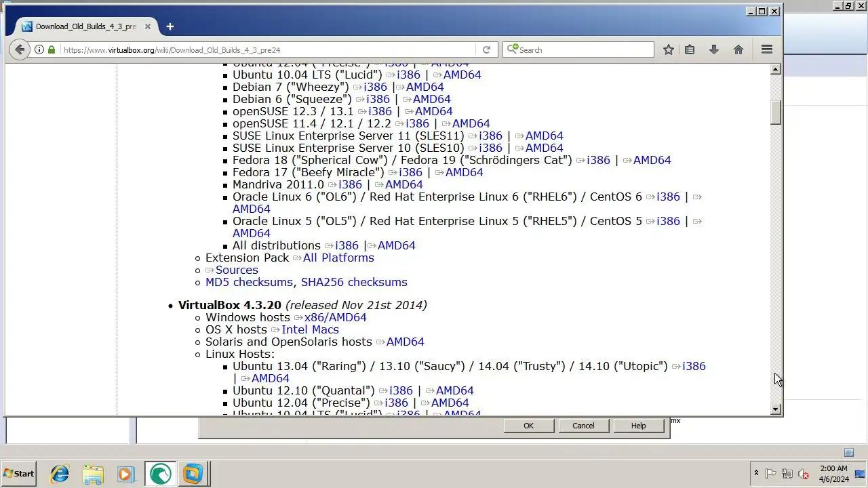Click the scrollbar up arrow

pos(776,69)
